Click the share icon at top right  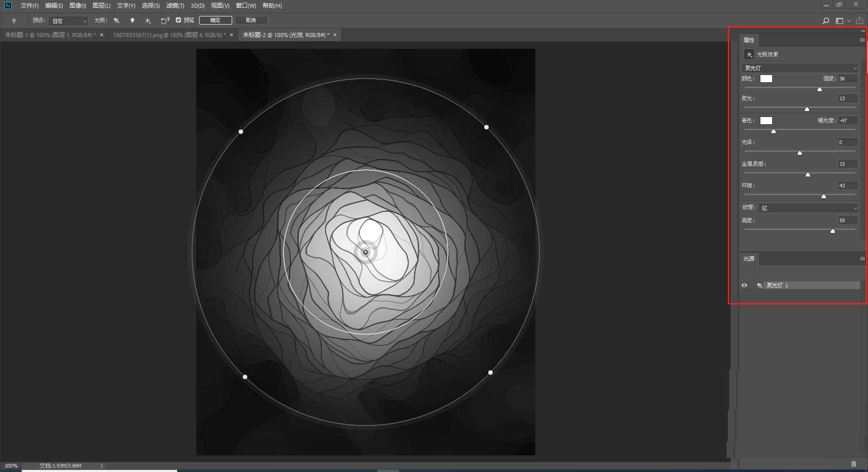[859, 21]
